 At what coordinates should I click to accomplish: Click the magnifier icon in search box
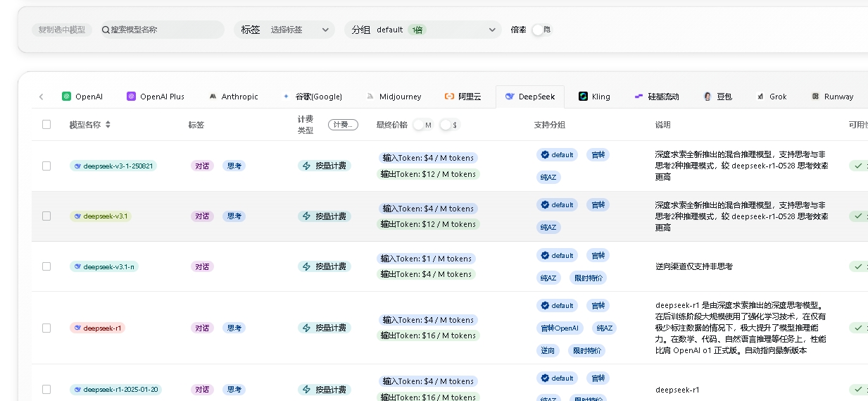pos(106,30)
